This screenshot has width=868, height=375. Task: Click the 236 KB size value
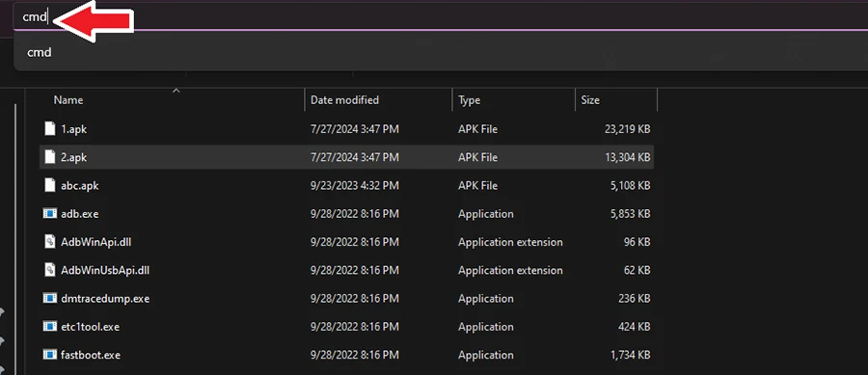(x=635, y=299)
